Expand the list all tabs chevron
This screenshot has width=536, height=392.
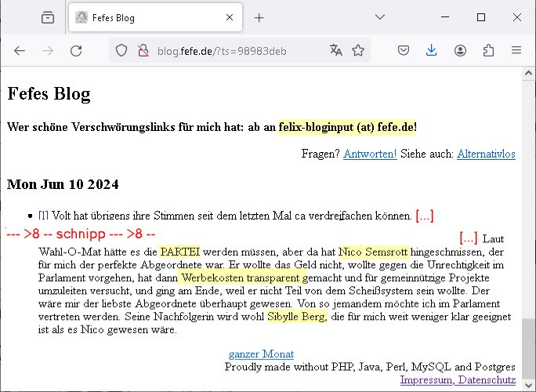click(x=379, y=17)
